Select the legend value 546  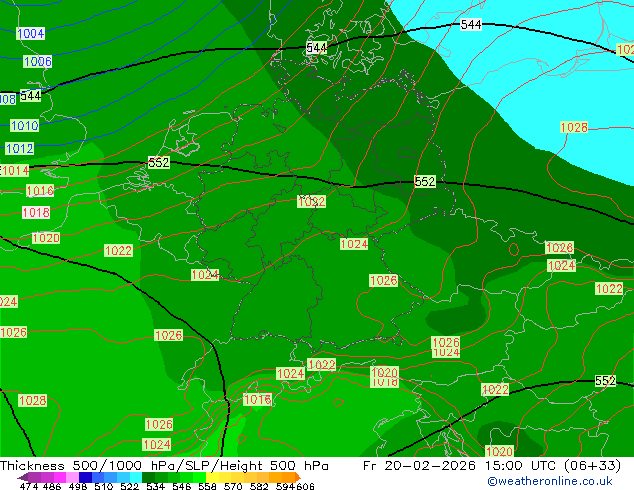coord(182,486)
